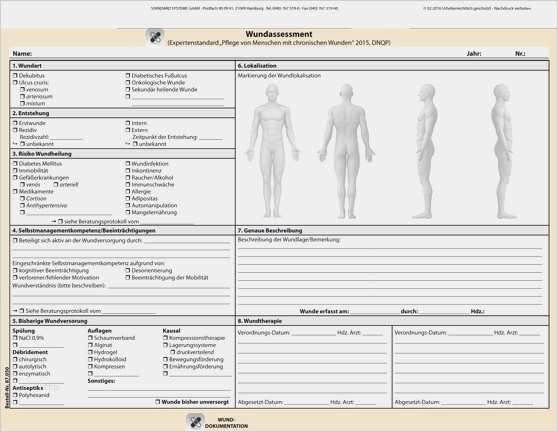Check the venös option
The width and height of the screenshot is (558, 432).
coord(22,185)
